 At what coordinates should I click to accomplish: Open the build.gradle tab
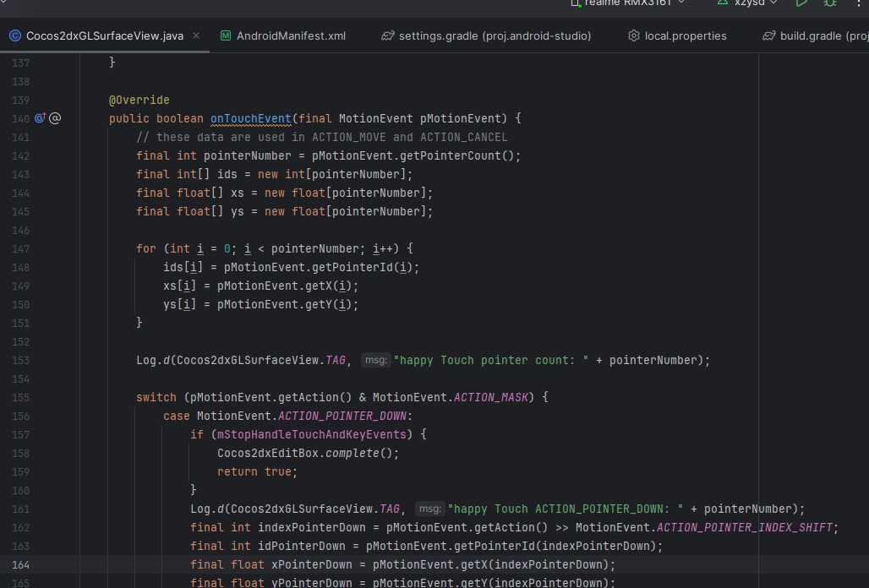[815, 35]
